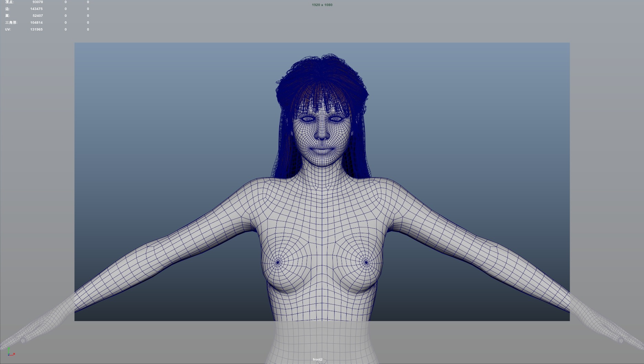Click the vertex count value 93078
The width and height of the screenshot is (644, 364).
(37, 2)
